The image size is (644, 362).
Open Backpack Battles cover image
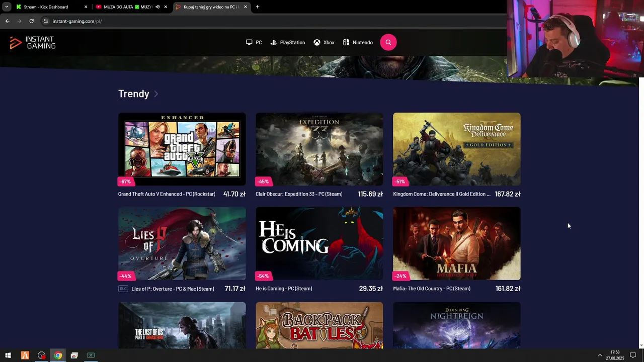click(x=319, y=325)
